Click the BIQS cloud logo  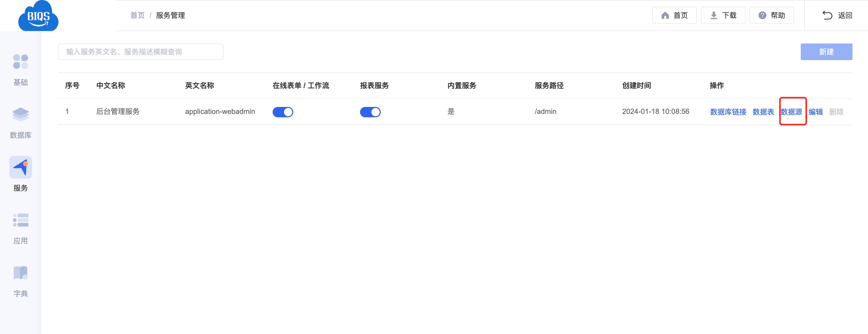39,16
